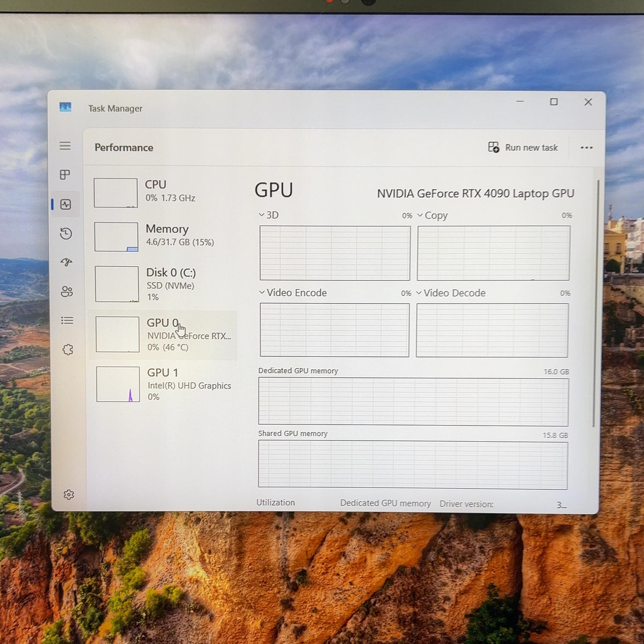Viewport: 644px width, 644px height.
Task: Click the GPU details vertical scrollbar
Action: pyautogui.click(x=596, y=303)
